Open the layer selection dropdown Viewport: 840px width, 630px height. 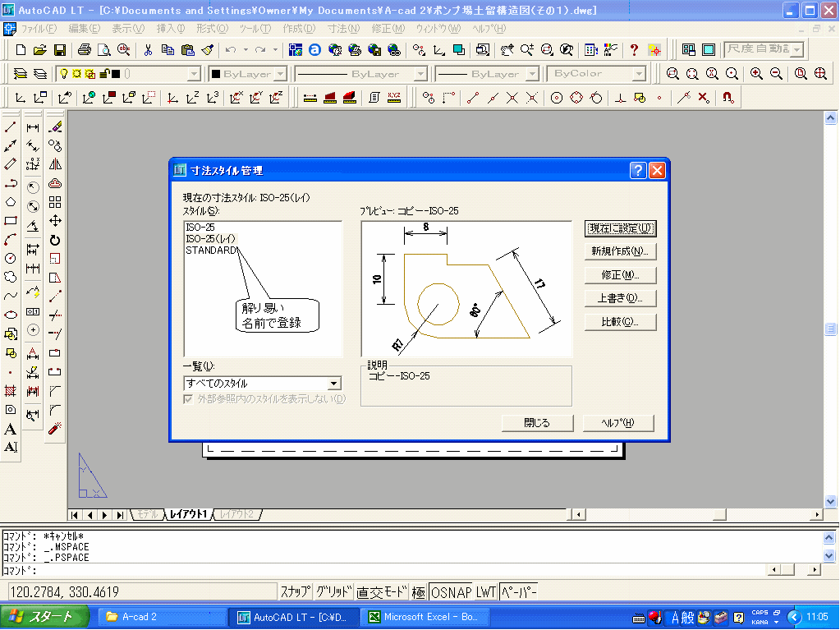tap(195, 74)
